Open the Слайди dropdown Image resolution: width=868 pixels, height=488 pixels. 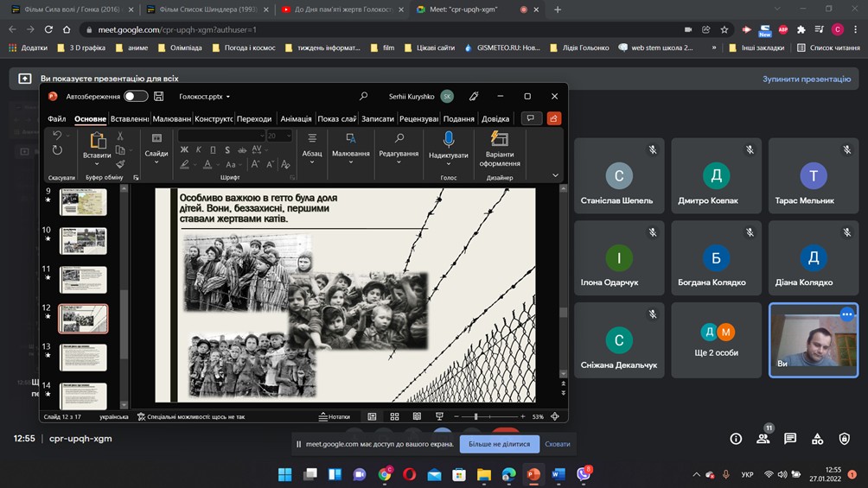(156, 148)
